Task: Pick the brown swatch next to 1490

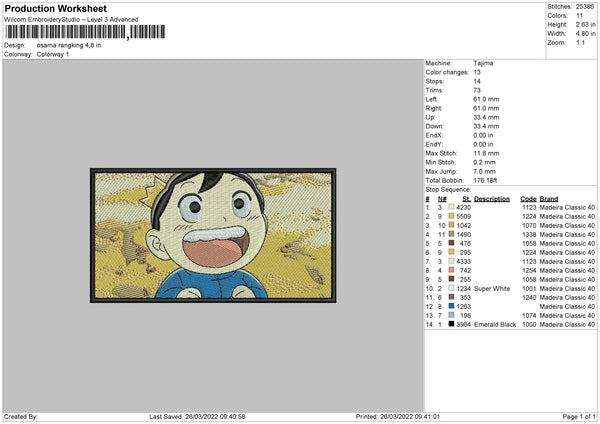Action: [x=452, y=234]
